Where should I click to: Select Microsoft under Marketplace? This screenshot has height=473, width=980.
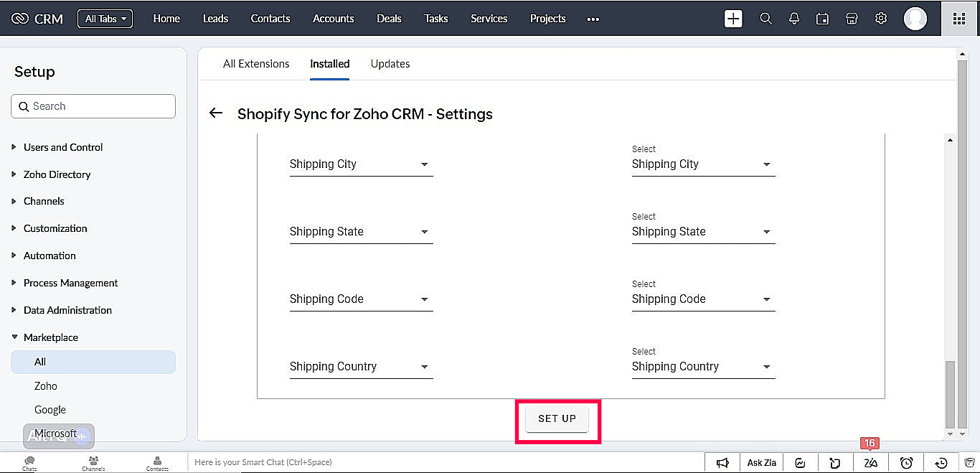point(55,434)
